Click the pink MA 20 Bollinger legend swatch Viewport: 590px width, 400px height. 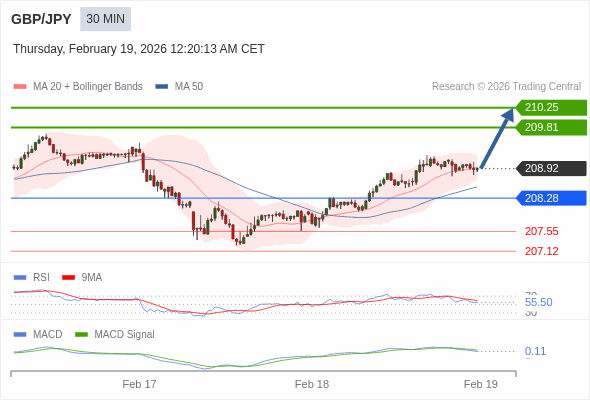tap(20, 87)
